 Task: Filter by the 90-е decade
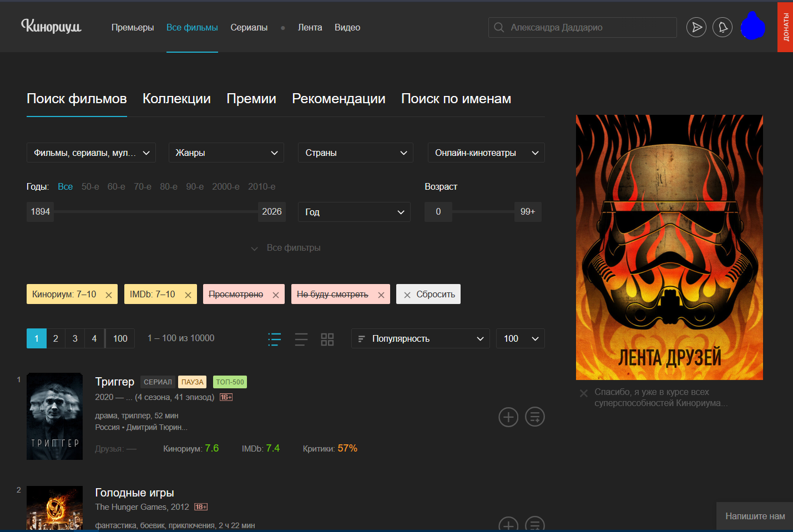[x=195, y=186]
